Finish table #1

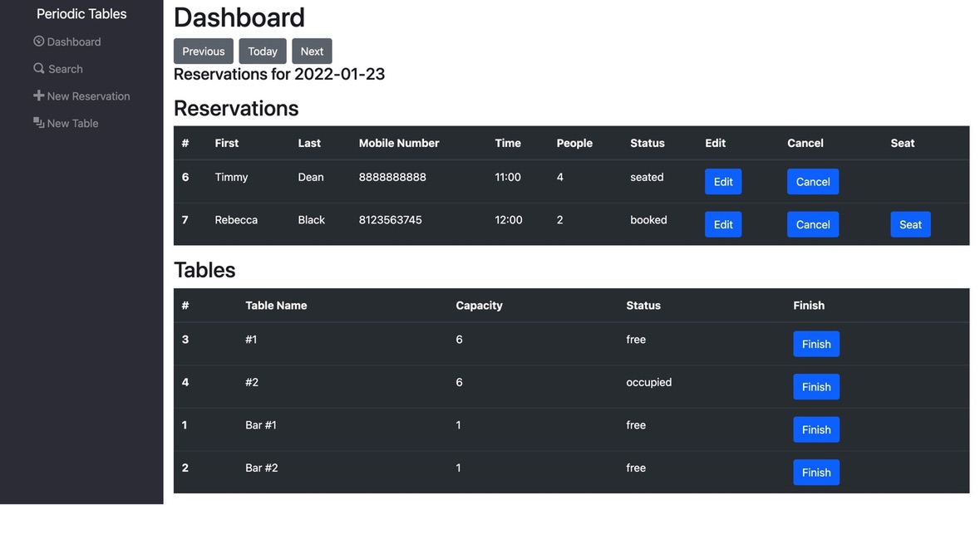tap(816, 344)
